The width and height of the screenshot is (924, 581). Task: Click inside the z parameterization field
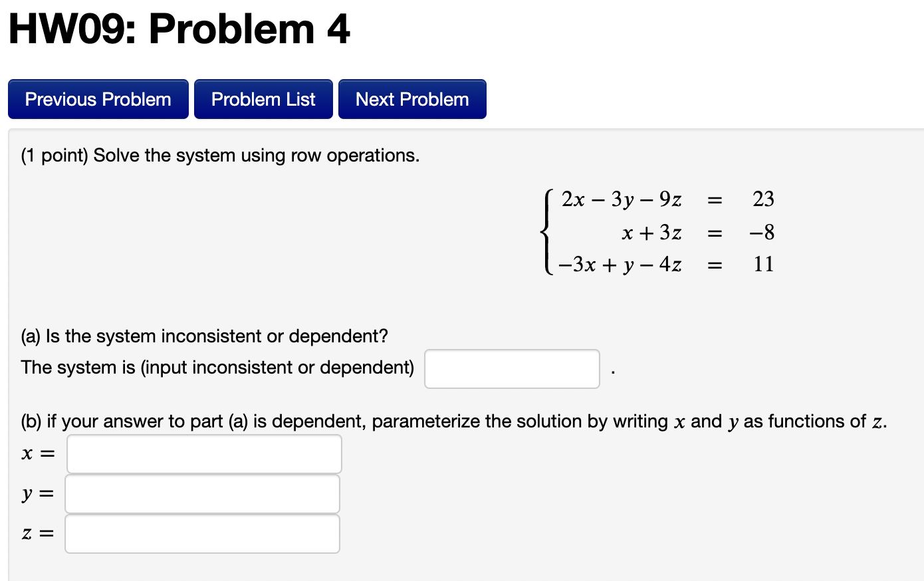coord(201,533)
